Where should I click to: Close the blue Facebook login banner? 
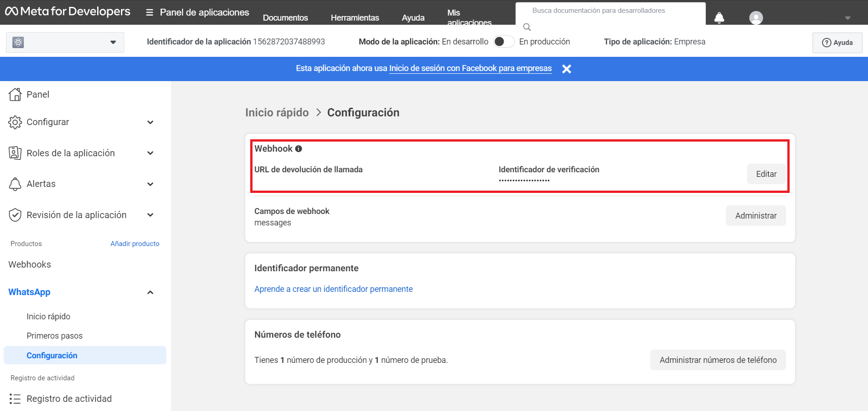click(x=566, y=69)
